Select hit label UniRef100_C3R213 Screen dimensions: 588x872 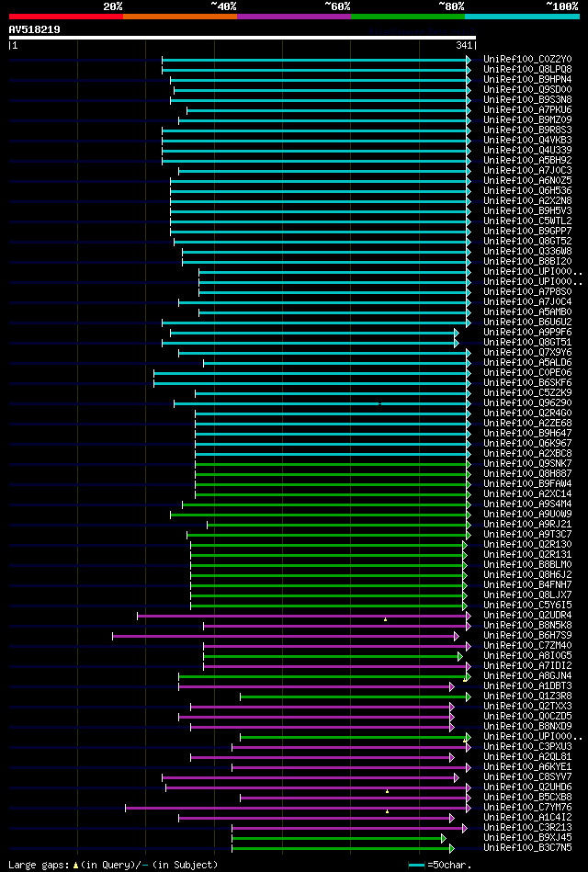(x=527, y=828)
